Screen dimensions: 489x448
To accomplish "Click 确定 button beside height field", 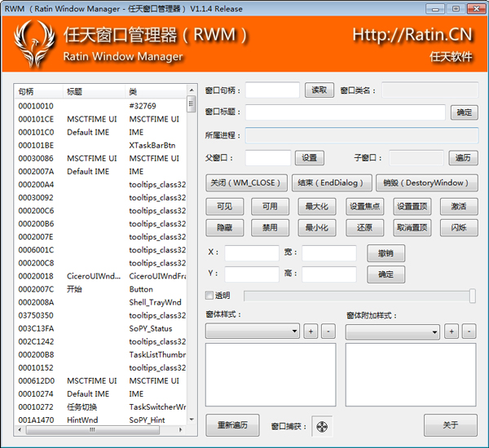I will tap(386, 275).
